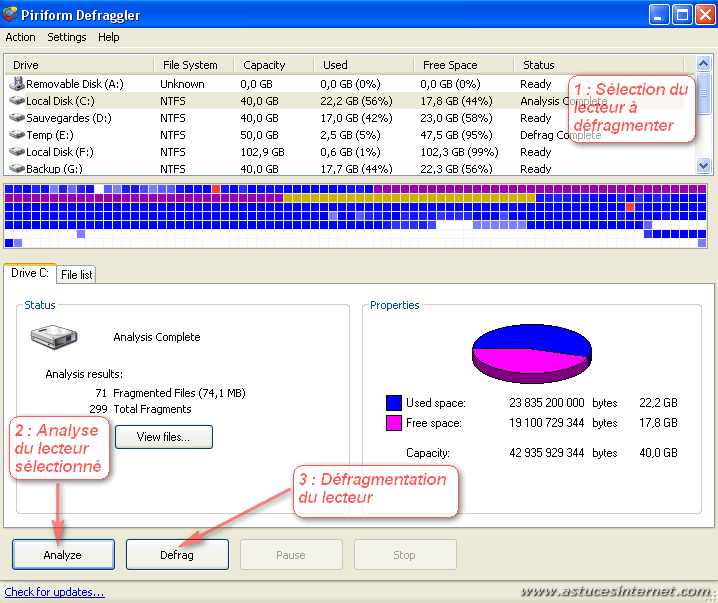The width and height of the screenshot is (718, 603).
Task: Click the '47,5 GB (95%)' free space cell
Action: (456, 135)
